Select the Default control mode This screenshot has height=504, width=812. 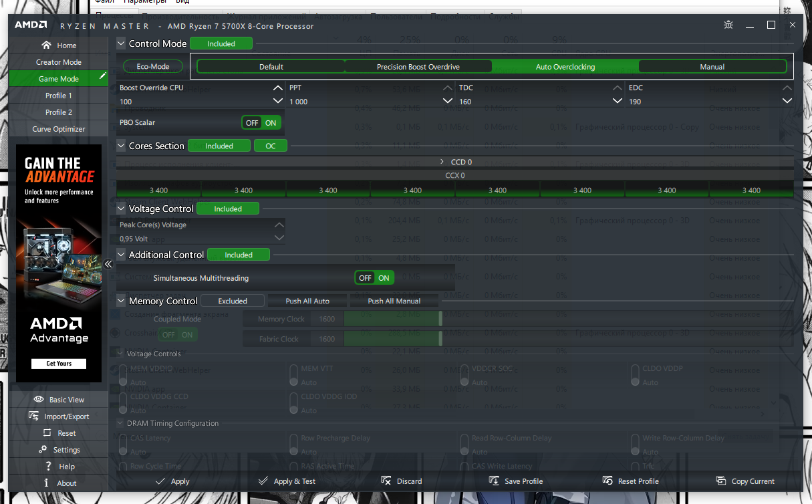pos(271,67)
